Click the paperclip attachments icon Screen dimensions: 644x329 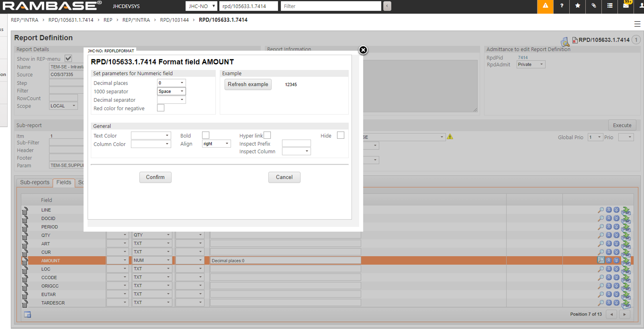594,6
